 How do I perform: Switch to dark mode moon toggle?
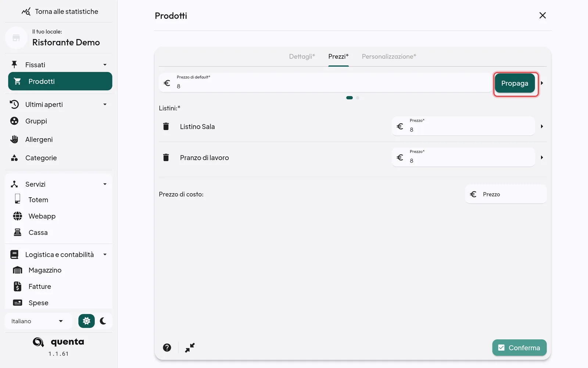(103, 321)
